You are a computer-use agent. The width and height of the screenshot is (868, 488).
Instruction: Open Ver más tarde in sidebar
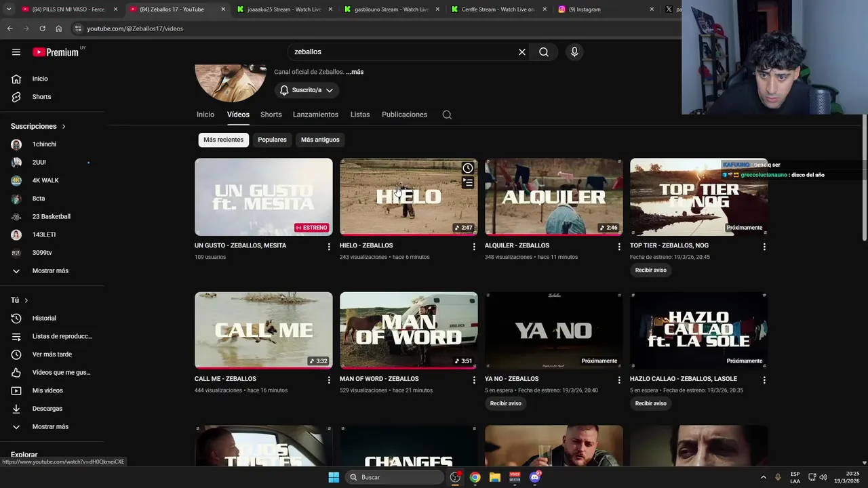click(x=52, y=354)
